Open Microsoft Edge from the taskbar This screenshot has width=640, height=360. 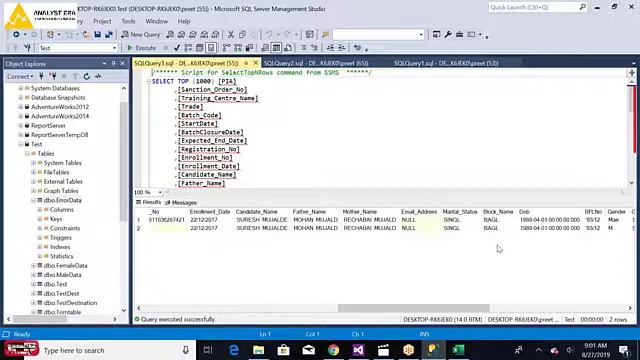coord(234,350)
